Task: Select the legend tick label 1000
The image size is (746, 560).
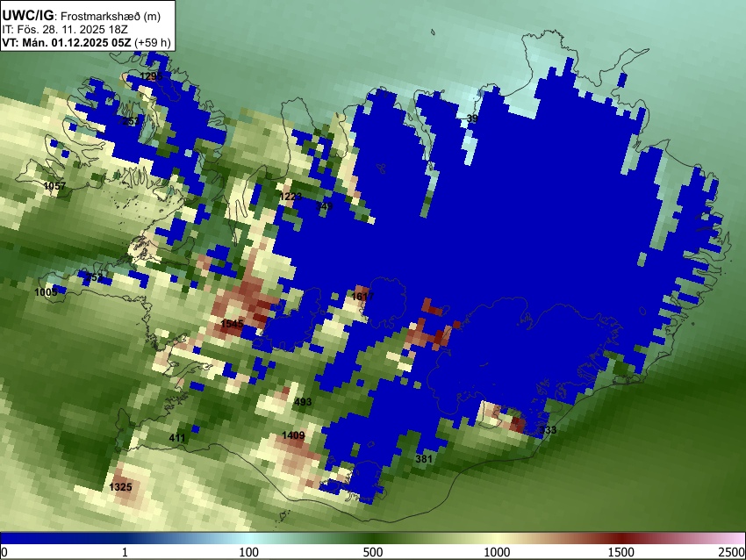Action: click(497, 552)
